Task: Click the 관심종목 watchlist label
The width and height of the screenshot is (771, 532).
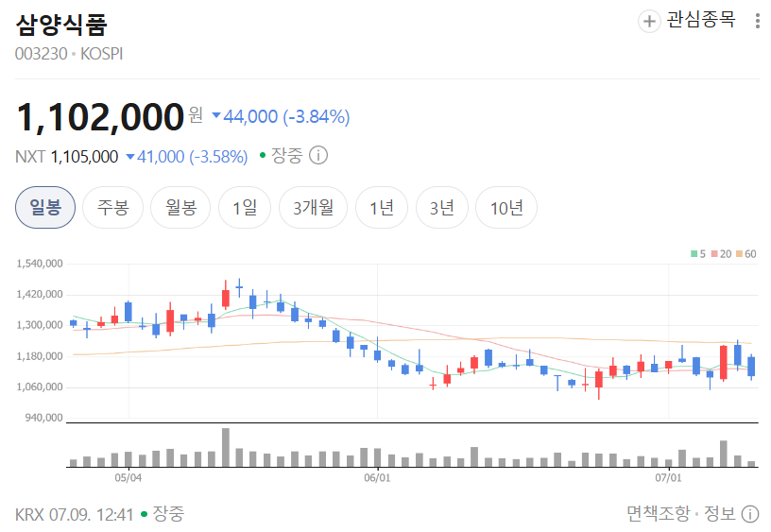Action: pos(701,20)
